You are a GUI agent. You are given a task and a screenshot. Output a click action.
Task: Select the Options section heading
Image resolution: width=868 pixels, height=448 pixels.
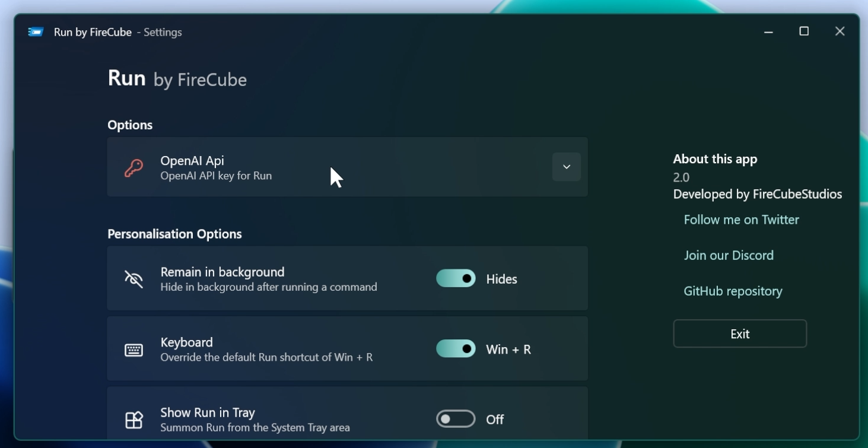(130, 125)
